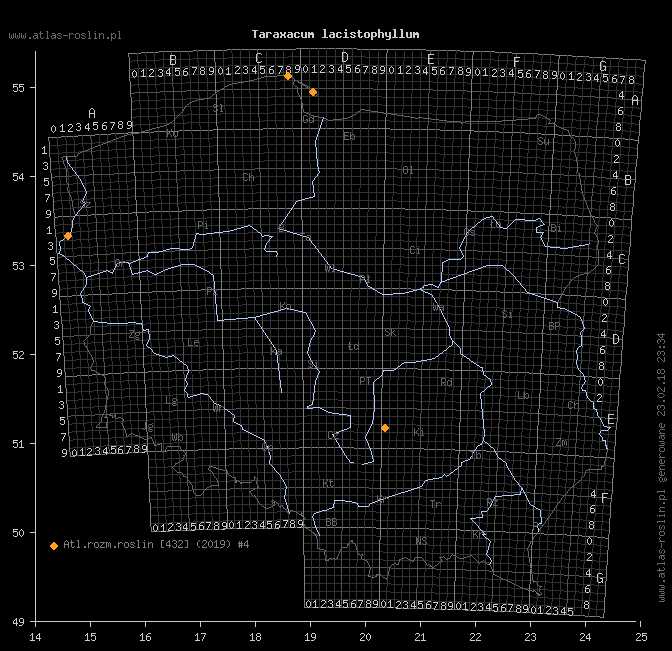Click the 'Ci' region label
672x651 pixels.
click(x=415, y=250)
